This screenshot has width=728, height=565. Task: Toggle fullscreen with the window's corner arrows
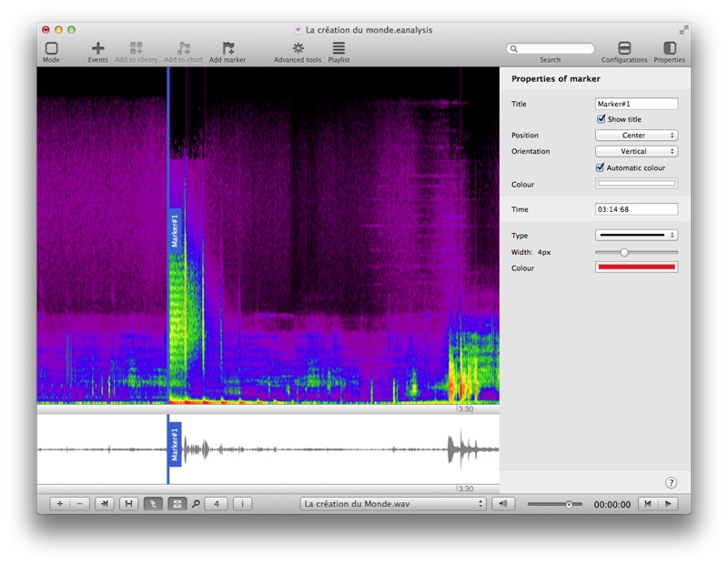[683, 30]
